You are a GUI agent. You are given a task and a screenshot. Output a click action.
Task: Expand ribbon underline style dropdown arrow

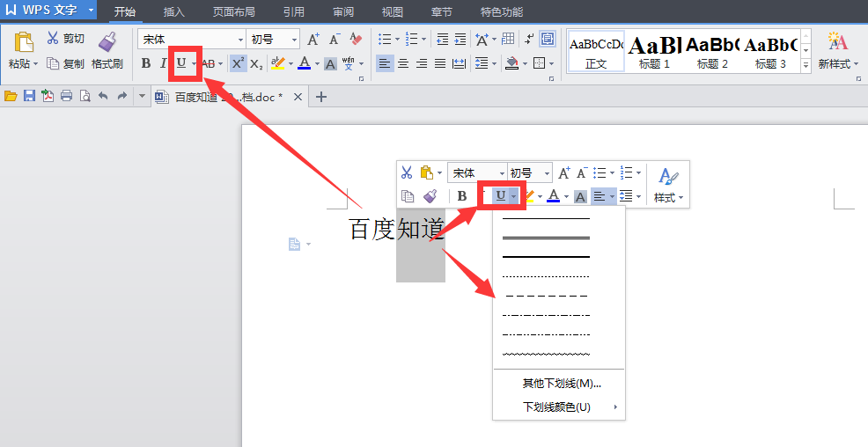tap(194, 63)
